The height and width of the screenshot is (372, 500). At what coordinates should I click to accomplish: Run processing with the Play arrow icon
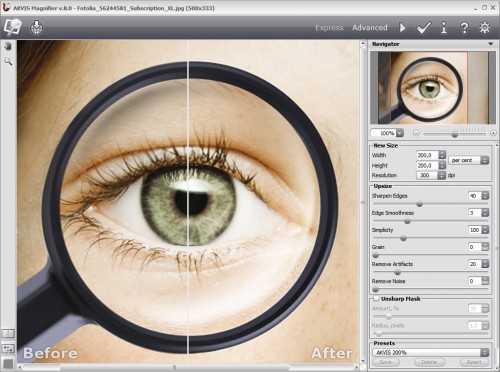click(402, 27)
